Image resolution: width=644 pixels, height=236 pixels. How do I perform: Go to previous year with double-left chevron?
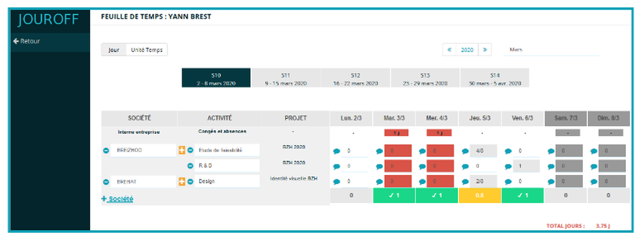pyautogui.click(x=450, y=50)
